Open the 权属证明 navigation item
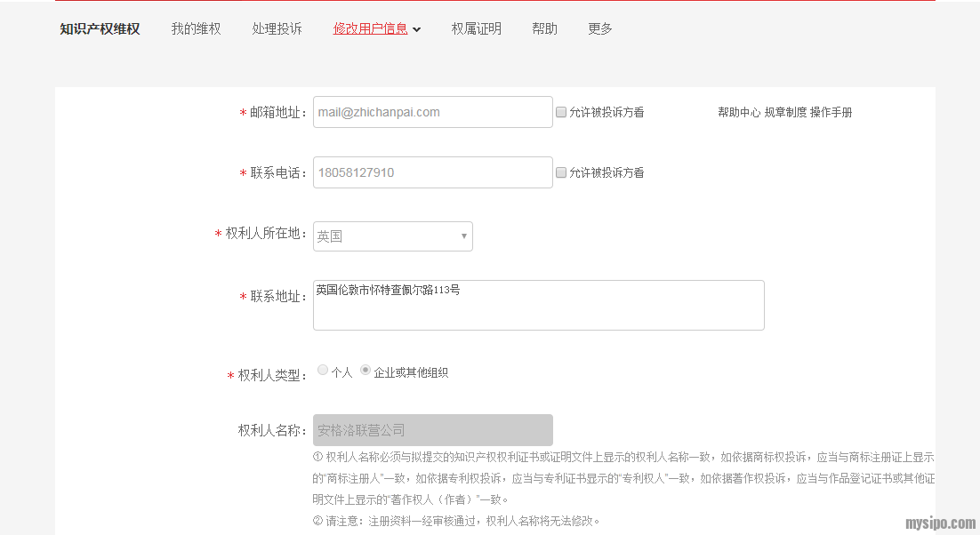The image size is (980, 535). pos(476,28)
